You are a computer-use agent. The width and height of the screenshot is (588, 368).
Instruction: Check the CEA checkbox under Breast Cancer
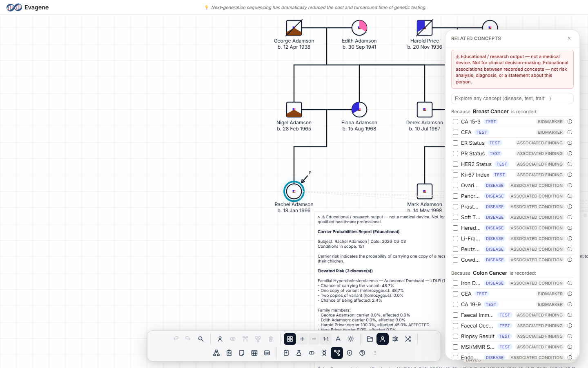(455, 132)
